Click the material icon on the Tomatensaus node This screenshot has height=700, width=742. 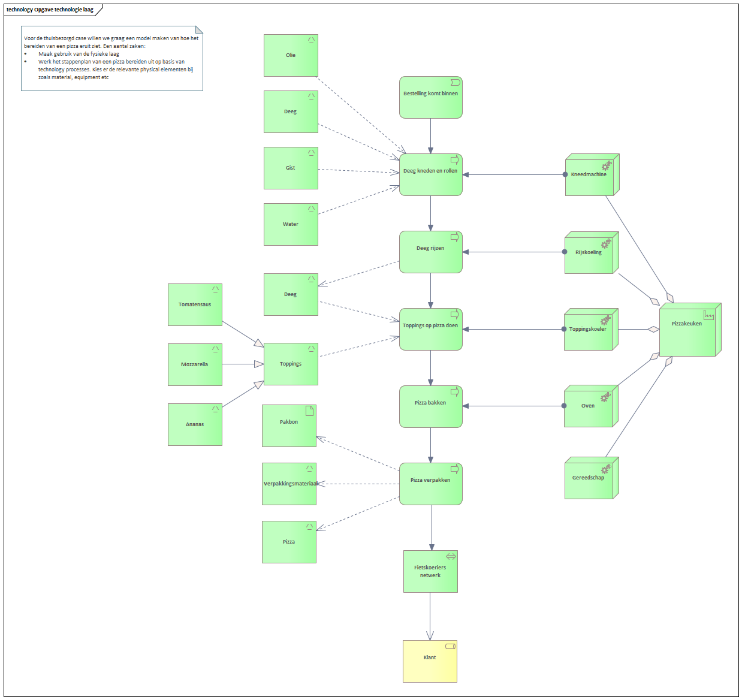215,289
